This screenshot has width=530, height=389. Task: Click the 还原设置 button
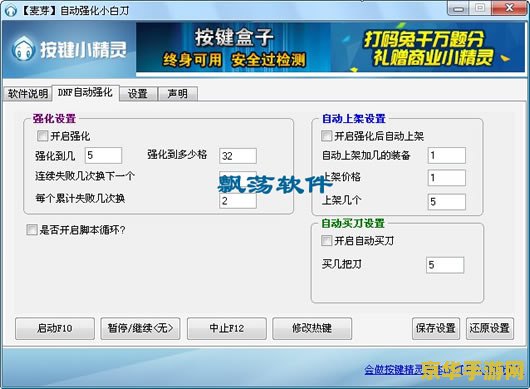pyautogui.click(x=490, y=329)
